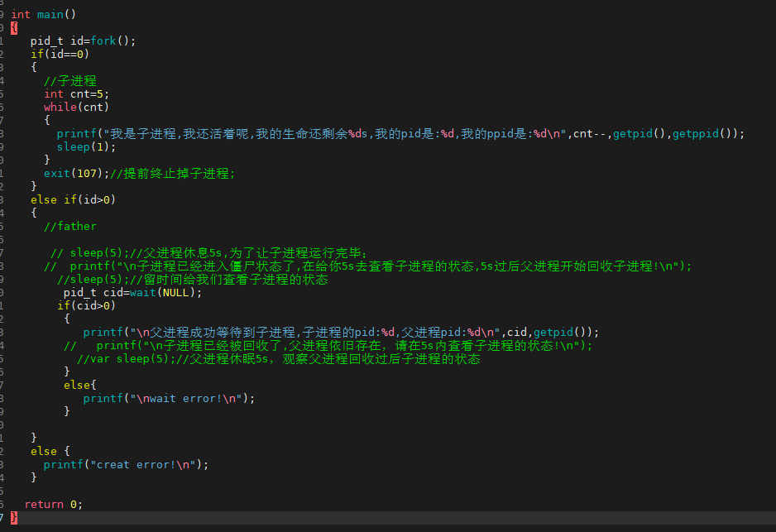The image size is (776, 532).
Task: Click the 'return 0;' statement
Action: (54, 505)
